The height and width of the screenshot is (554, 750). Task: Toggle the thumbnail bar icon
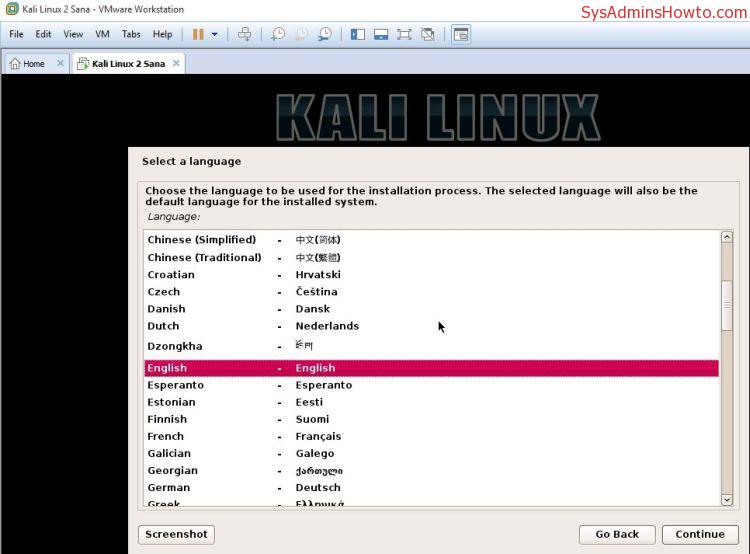(381, 34)
